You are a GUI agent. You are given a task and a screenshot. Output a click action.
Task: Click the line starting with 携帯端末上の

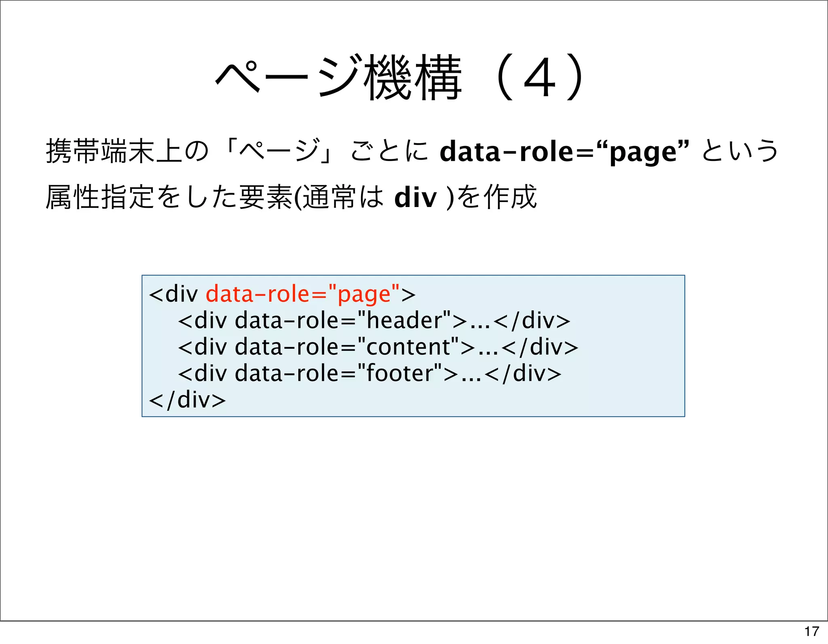[x=412, y=151]
